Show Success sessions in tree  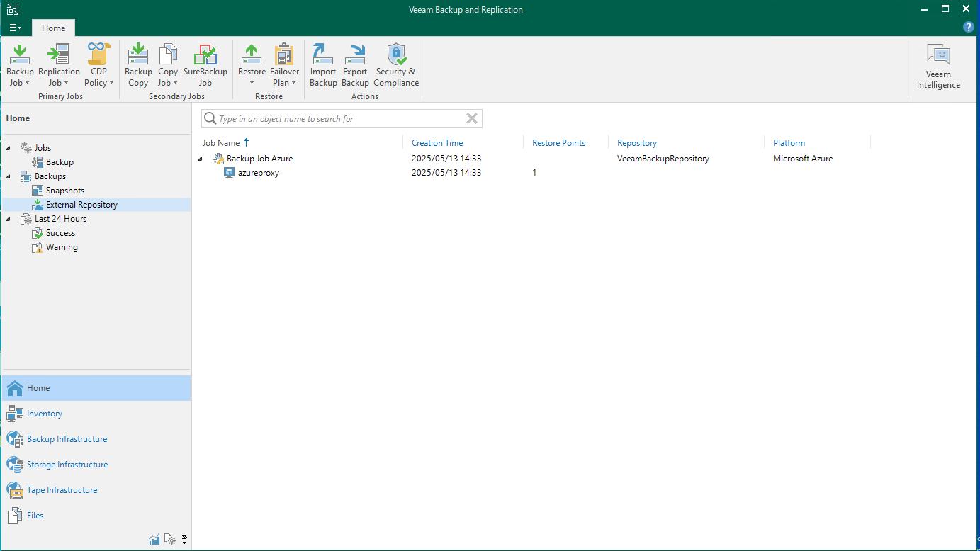click(x=60, y=233)
